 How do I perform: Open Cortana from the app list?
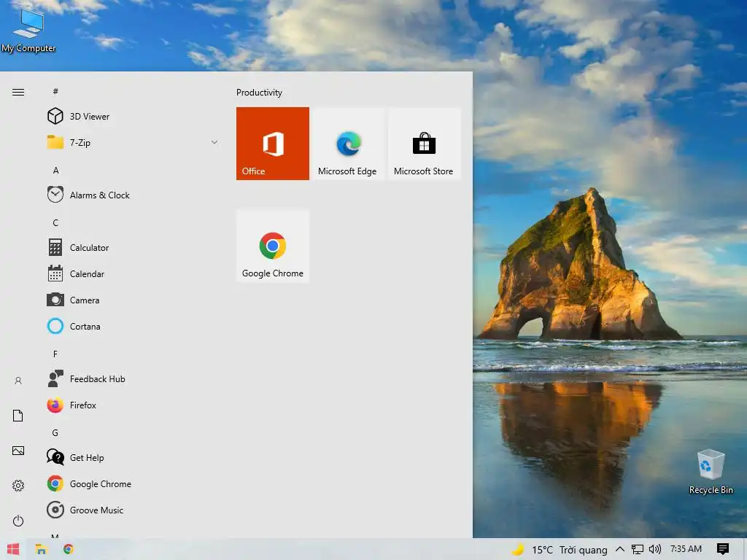click(x=133, y=326)
